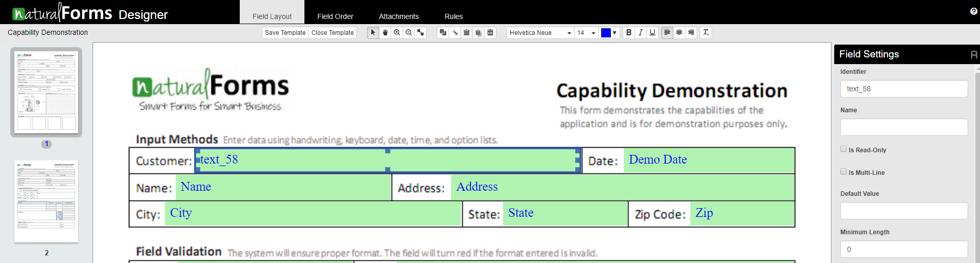980x263 pixels.
Task: Click the Minimum Length input field
Action: click(x=904, y=249)
